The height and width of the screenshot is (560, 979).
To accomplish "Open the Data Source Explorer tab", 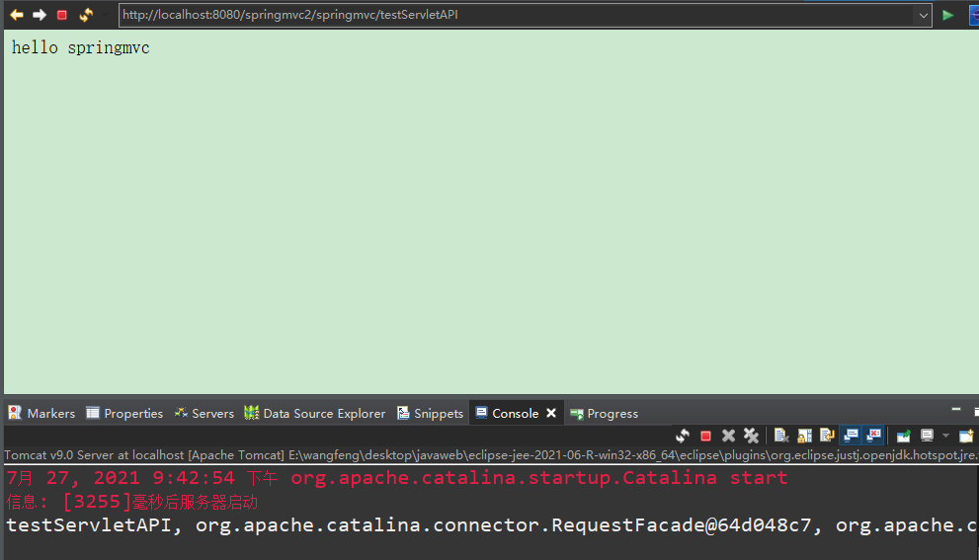I will pyautogui.click(x=315, y=413).
